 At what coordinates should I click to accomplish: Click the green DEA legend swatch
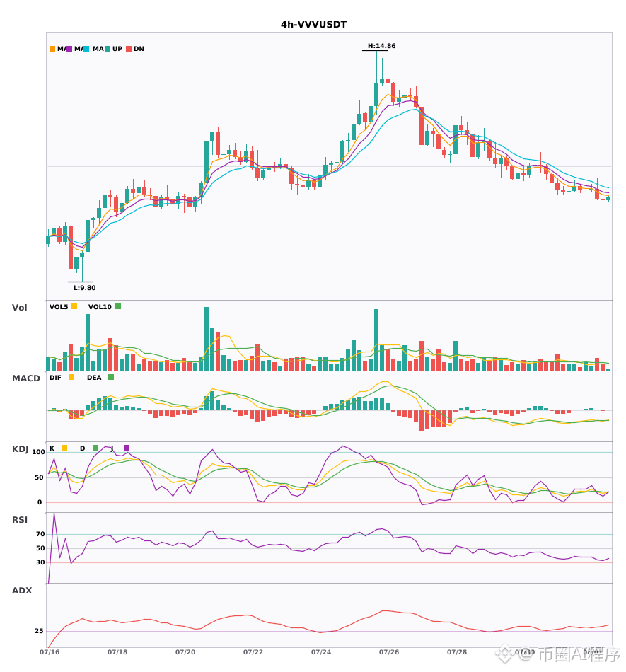[111, 377]
